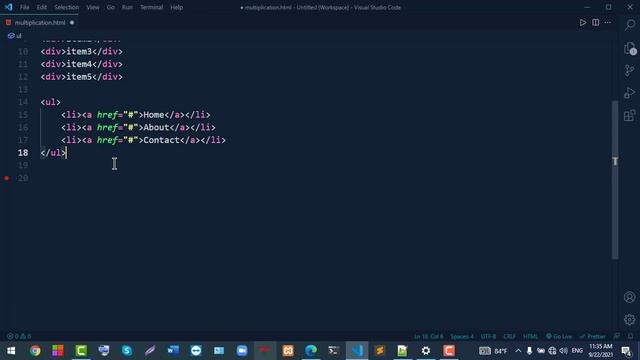Open the Windows Settings gear on taskbar

point(426,351)
